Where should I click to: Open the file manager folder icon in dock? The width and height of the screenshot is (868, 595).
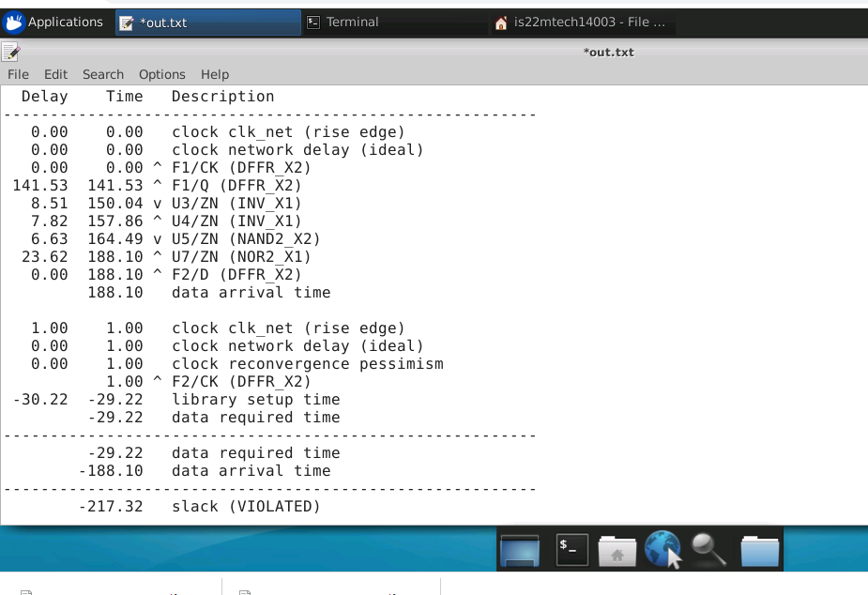pos(758,548)
